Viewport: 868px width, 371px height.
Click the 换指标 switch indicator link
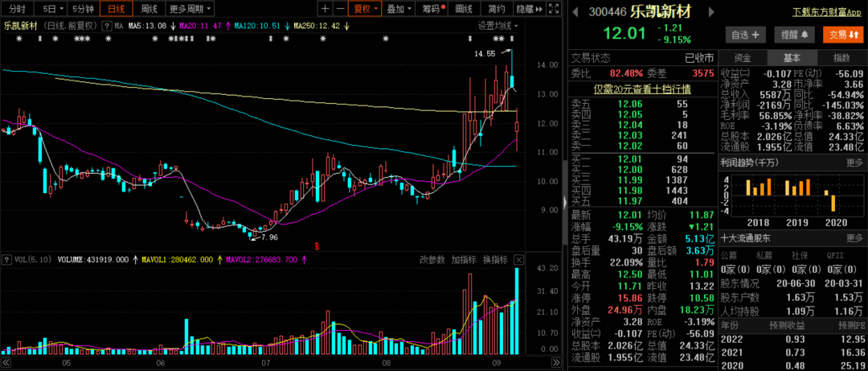pos(494,260)
